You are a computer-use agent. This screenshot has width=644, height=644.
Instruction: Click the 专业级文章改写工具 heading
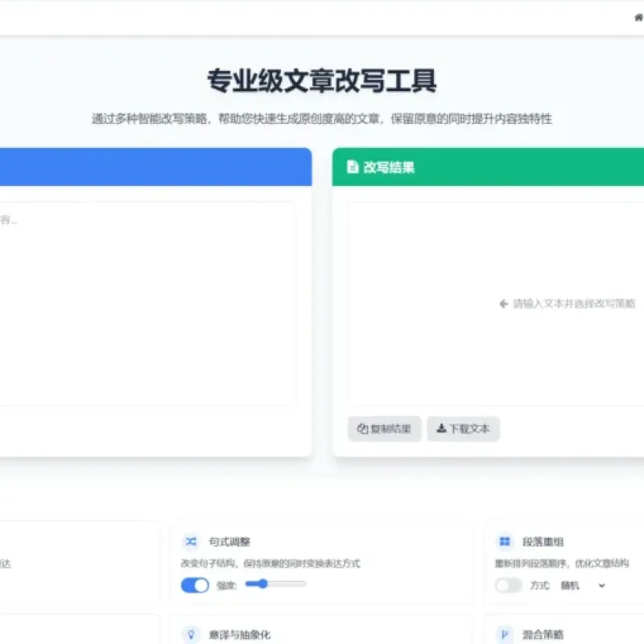click(x=321, y=80)
